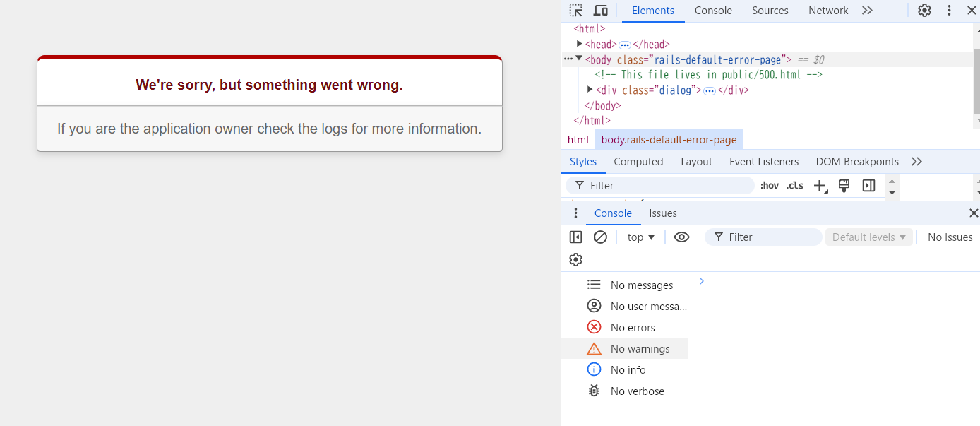Select the public/500.html comment line
This screenshot has height=426, width=980.
point(708,74)
